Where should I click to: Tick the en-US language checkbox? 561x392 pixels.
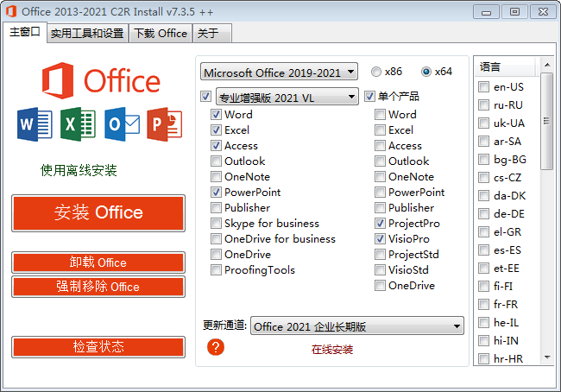point(484,87)
